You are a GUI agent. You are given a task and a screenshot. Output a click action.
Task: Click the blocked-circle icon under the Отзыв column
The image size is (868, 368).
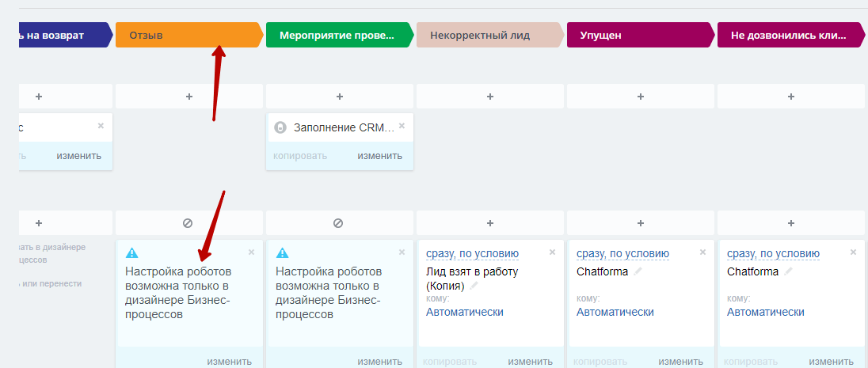188,223
